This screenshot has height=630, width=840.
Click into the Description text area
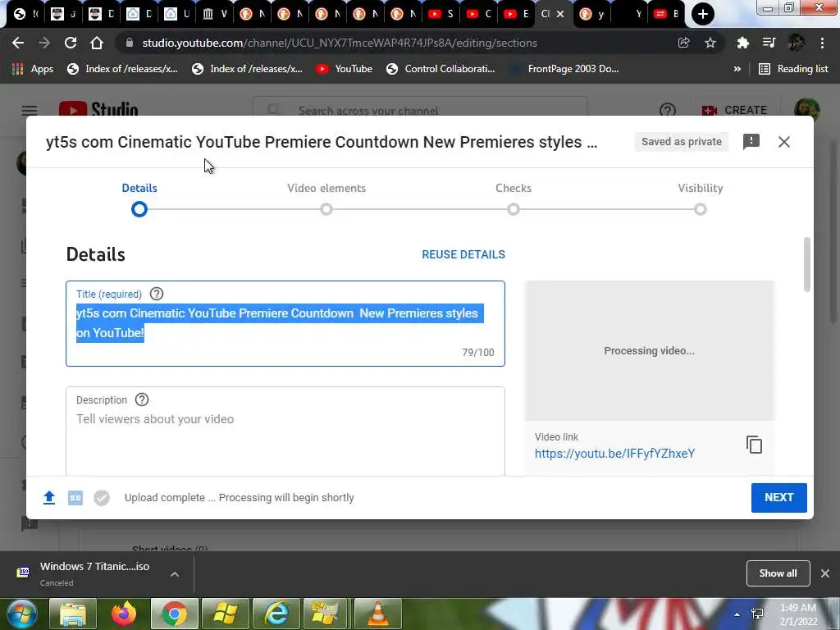(x=285, y=431)
